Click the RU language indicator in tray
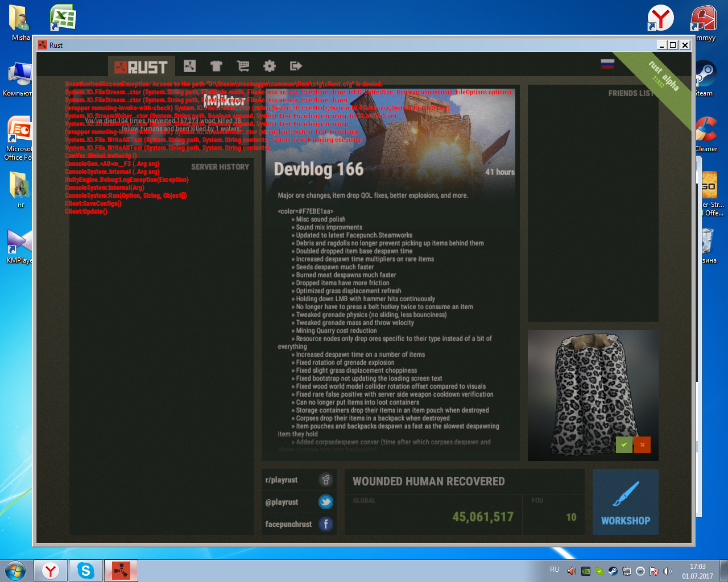 555,569
